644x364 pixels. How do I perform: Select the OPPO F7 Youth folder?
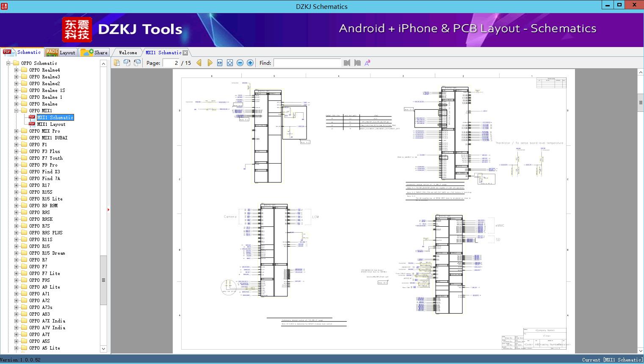coord(46,158)
